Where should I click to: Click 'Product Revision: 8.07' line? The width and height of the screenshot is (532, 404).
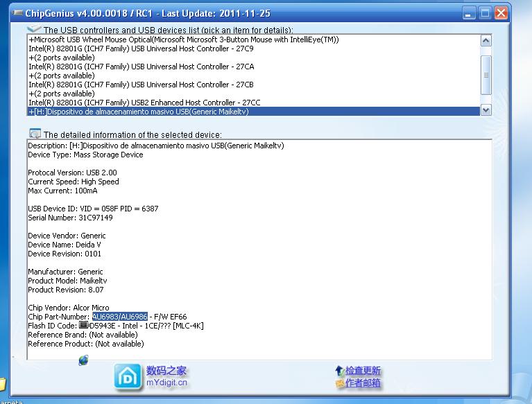tap(66, 290)
